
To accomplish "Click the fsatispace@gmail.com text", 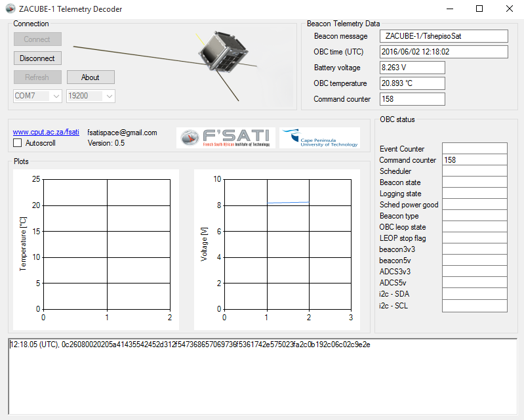I will tap(123, 133).
